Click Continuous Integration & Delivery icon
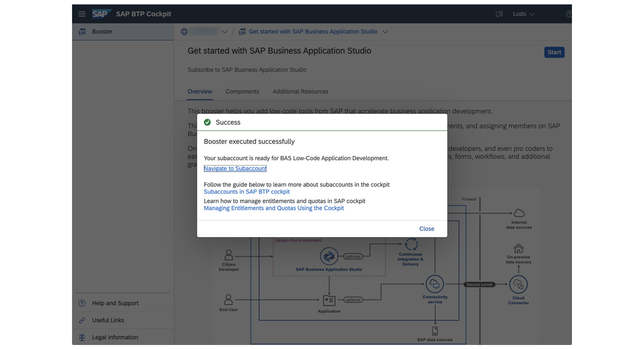 coord(411,244)
